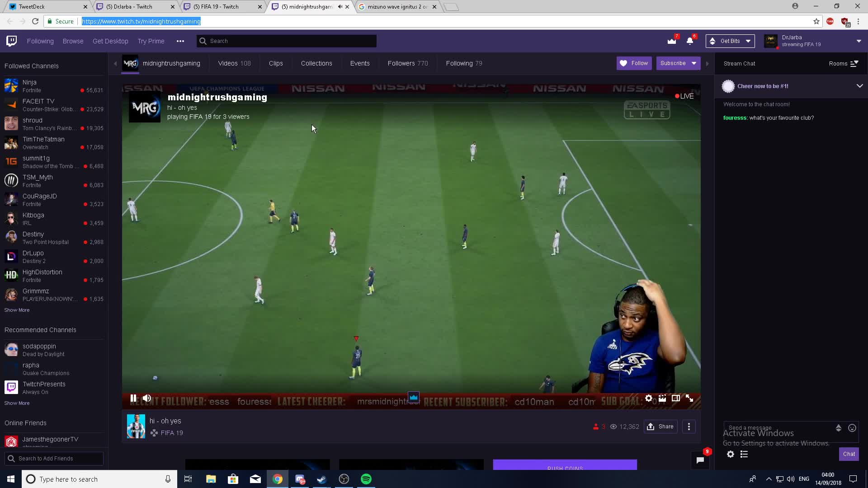Bookmark page with the star icon
The width and height of the screenshot is (868, 488).
coord(816,21)
